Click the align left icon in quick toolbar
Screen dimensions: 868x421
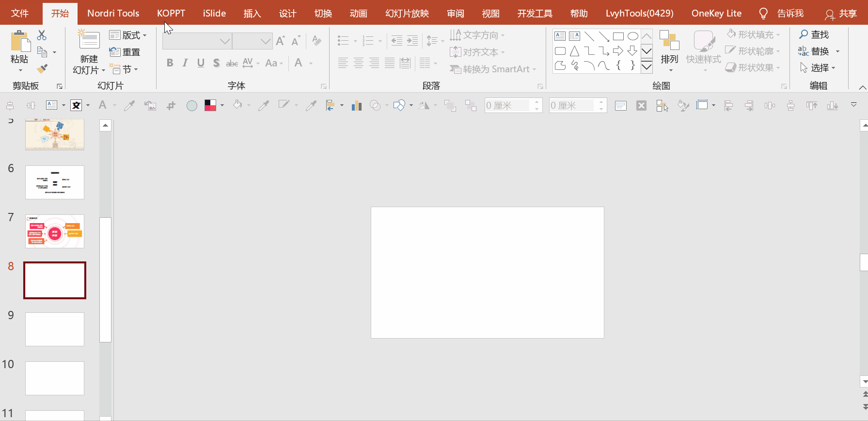[x=728, y=105]
